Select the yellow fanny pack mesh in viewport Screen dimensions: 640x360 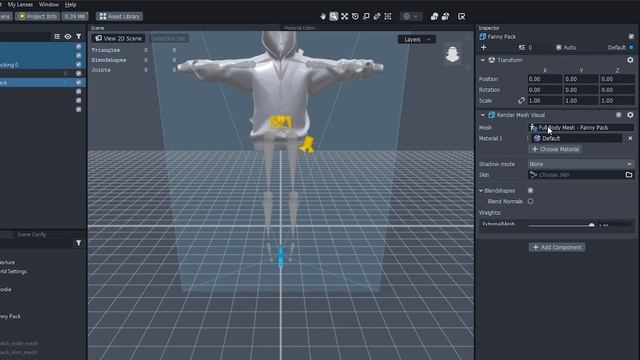tap(281, 122)
